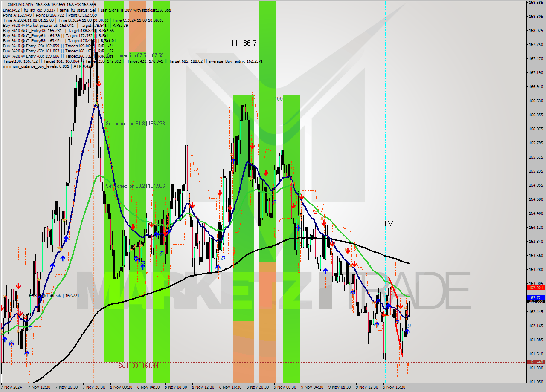Viewport: 546px width, 392px height.
Task: Click the '7 Nov 2024' time axis label
Action: point(12,388)
